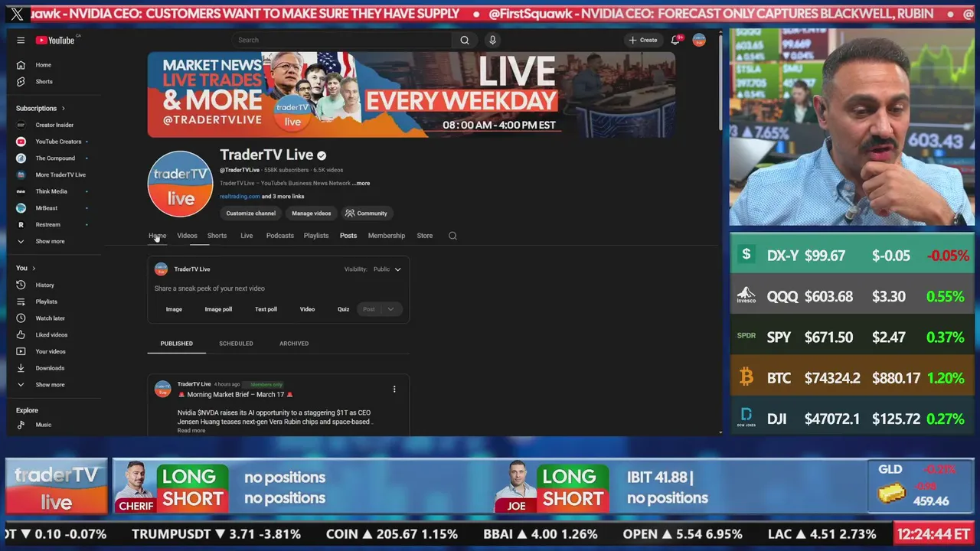Choose the Quiz post type

pos(343,309)
